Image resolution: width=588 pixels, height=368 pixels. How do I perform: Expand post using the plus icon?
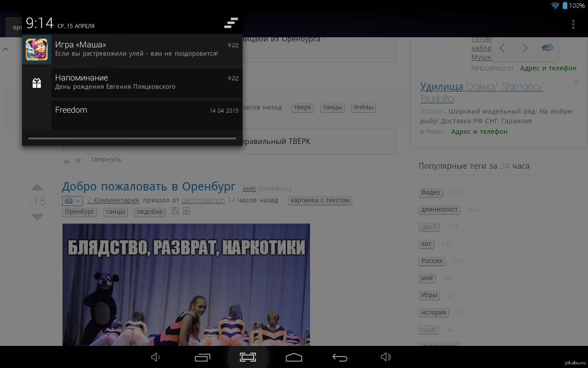(186, 211)
